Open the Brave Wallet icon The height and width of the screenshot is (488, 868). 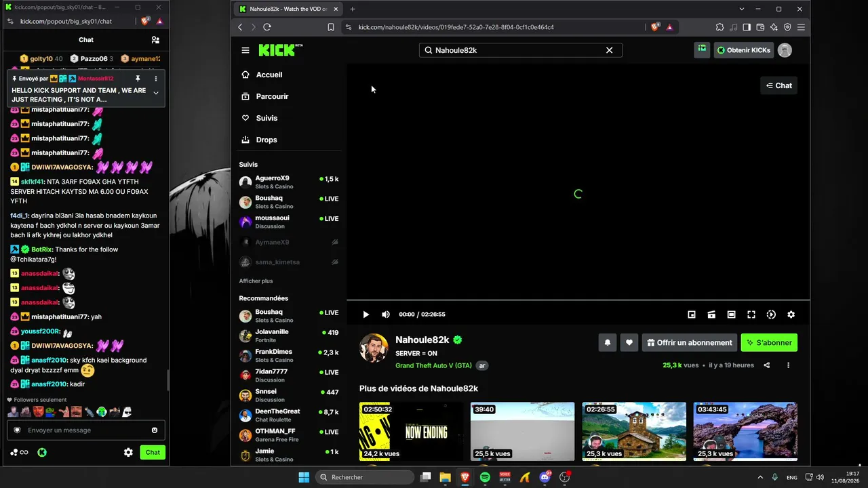pos(760,27)
